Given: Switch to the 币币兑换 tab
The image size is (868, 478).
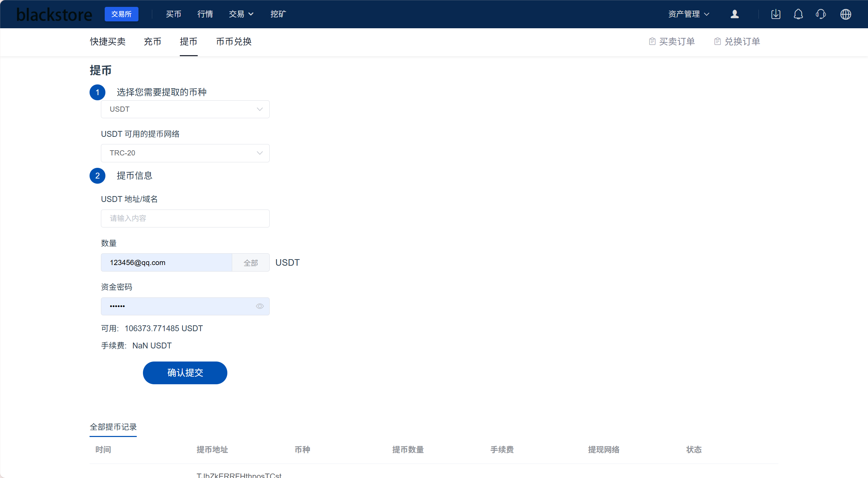Looking at the screenshot, I should [x=234, y=42].
